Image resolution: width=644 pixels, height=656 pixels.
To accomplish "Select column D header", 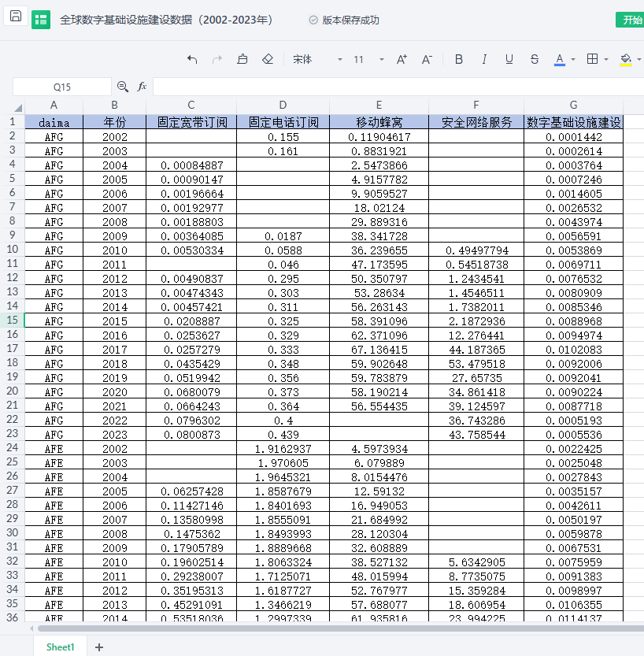I will [x=283, y=105].
